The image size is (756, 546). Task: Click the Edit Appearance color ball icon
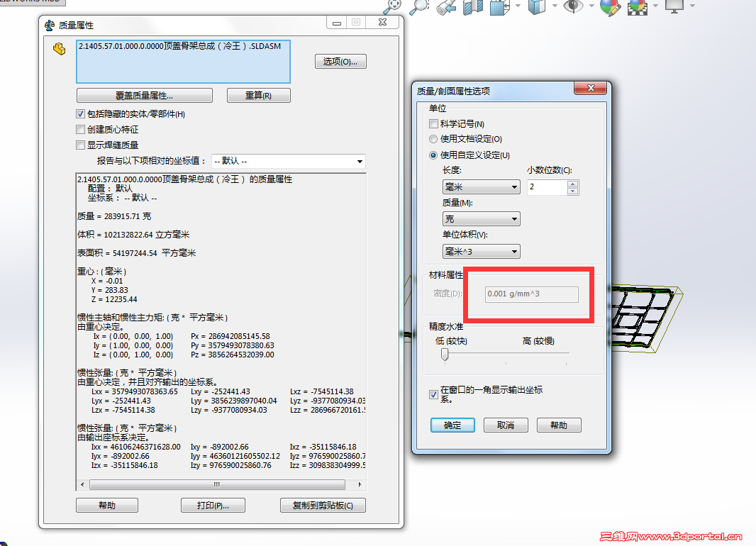pyautogui.click(x=610, y=7)
